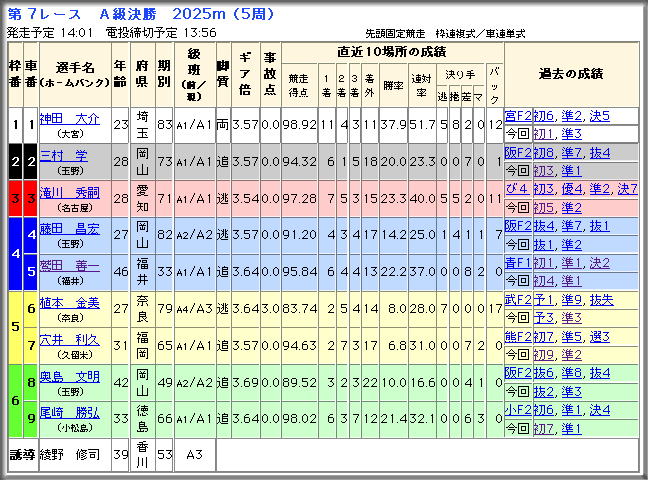
Task: Click 決5 result in 神田's past results
Action: [600, 116]
